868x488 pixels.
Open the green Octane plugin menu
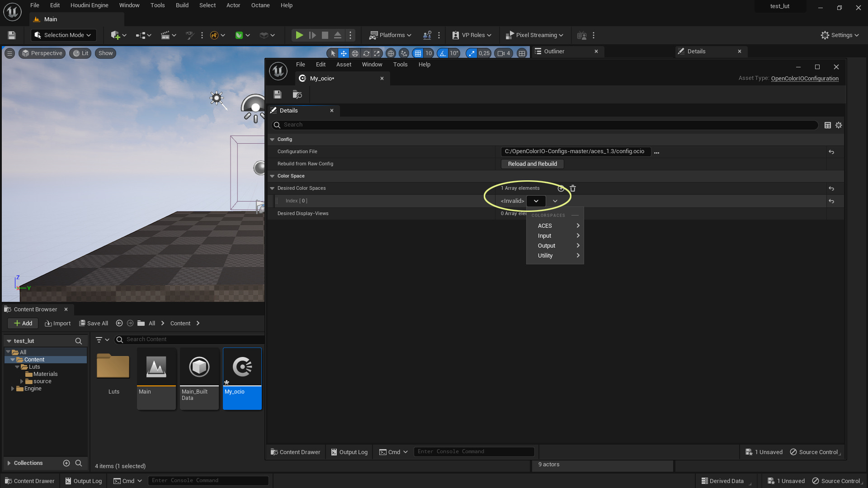click(242, 35)
